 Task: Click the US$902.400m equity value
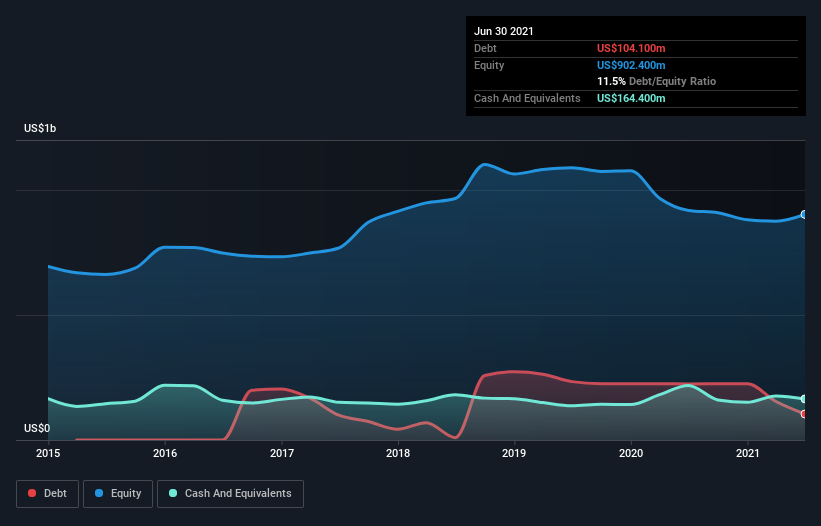tap(631, 65)
